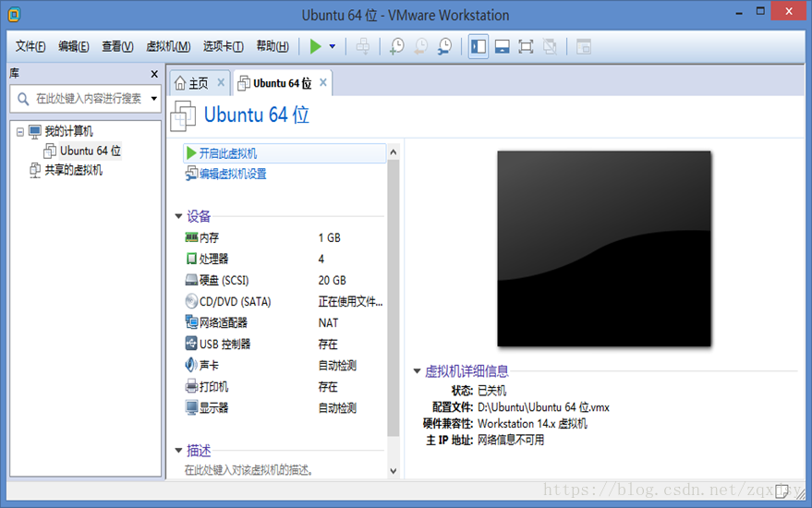
Task: Click the 声卡 device row
Action: (284, 365)
